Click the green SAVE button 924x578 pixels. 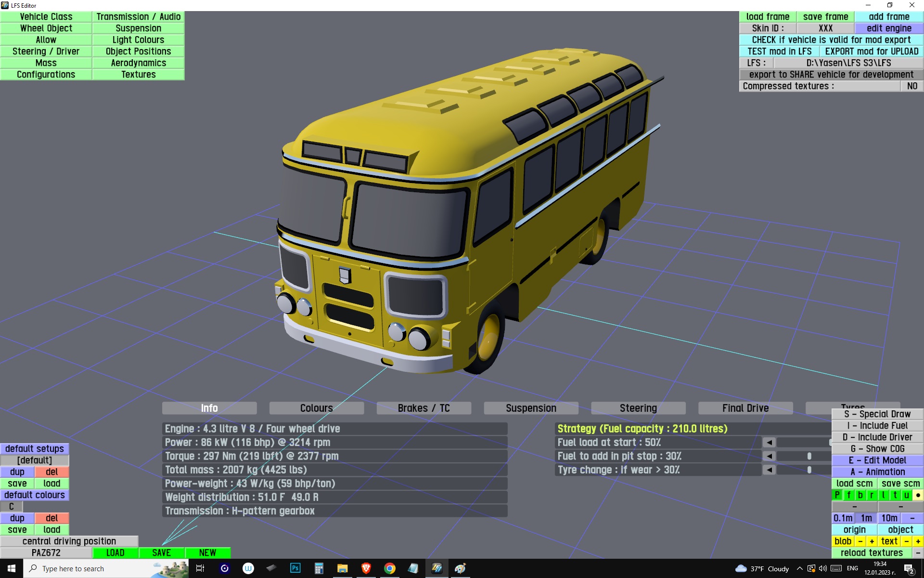162,553
